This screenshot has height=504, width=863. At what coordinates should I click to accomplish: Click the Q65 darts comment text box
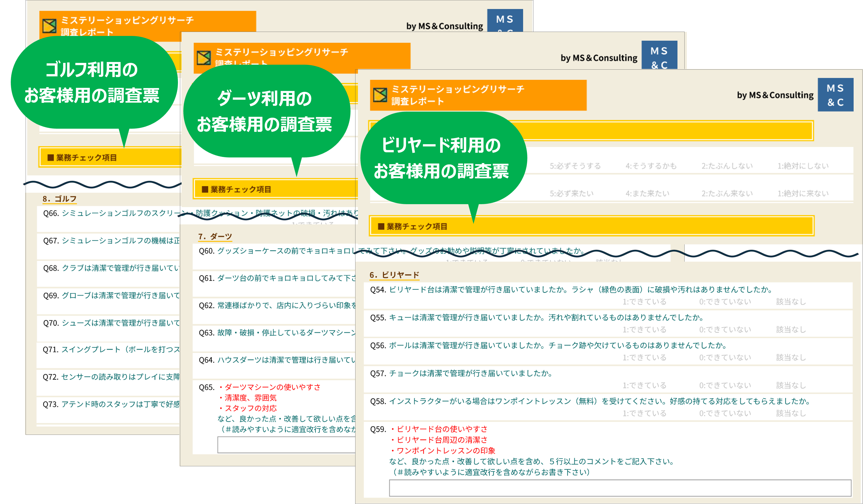[x=287, y=445]
